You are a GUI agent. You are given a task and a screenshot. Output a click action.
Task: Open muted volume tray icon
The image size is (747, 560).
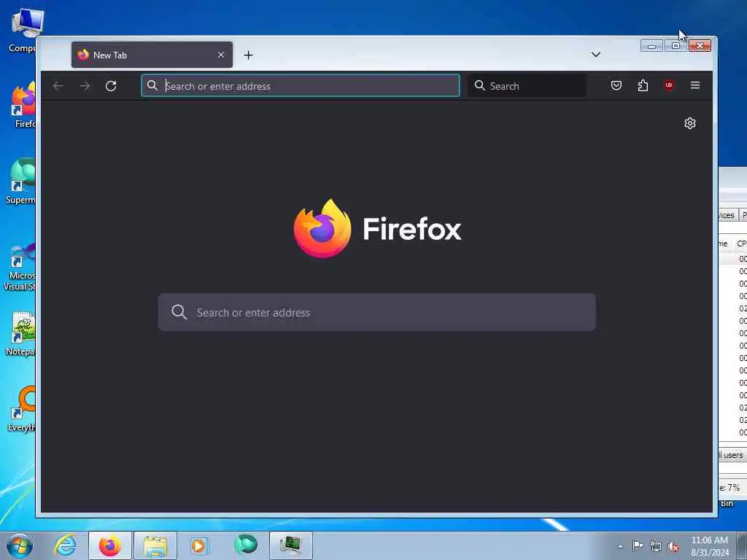point(673,547)
